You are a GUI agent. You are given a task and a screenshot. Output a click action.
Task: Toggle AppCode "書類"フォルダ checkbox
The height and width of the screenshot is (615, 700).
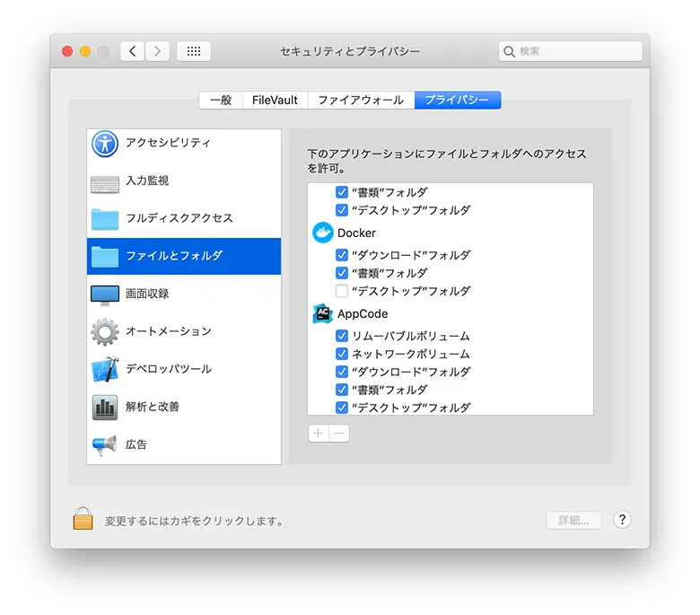coord(342,390)
